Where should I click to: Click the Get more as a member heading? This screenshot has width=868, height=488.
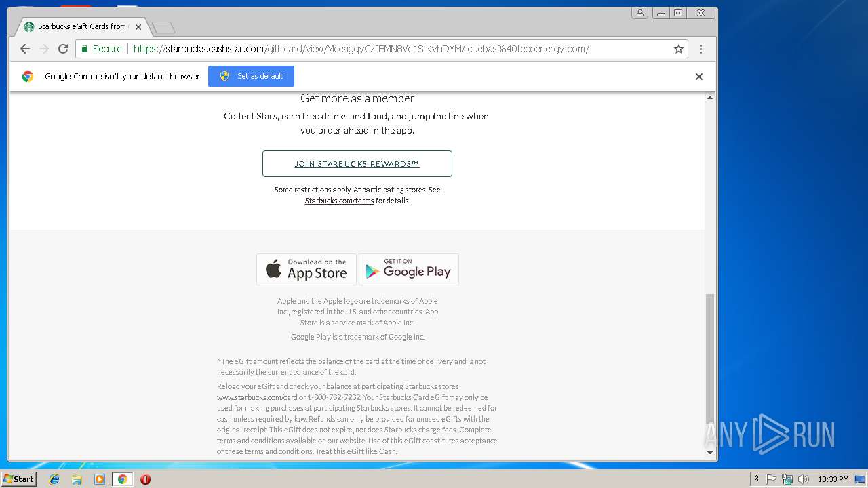357,98
